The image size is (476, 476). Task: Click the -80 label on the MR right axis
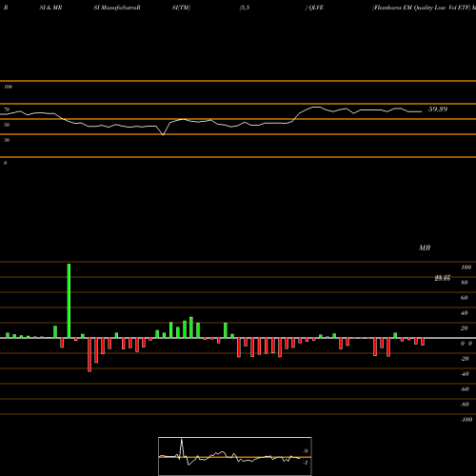[465, 405]
